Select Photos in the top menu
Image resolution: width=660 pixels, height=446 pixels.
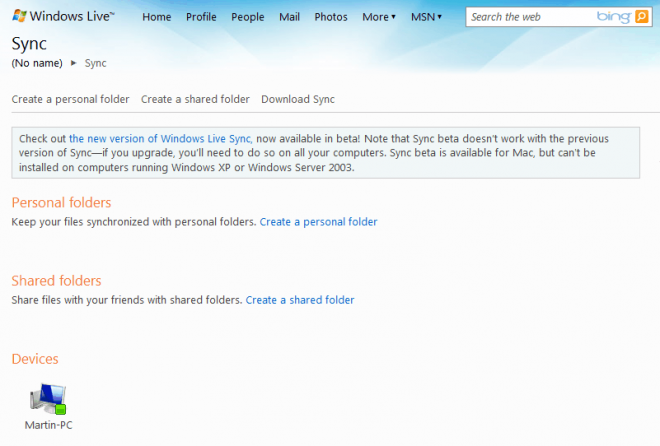331,17
